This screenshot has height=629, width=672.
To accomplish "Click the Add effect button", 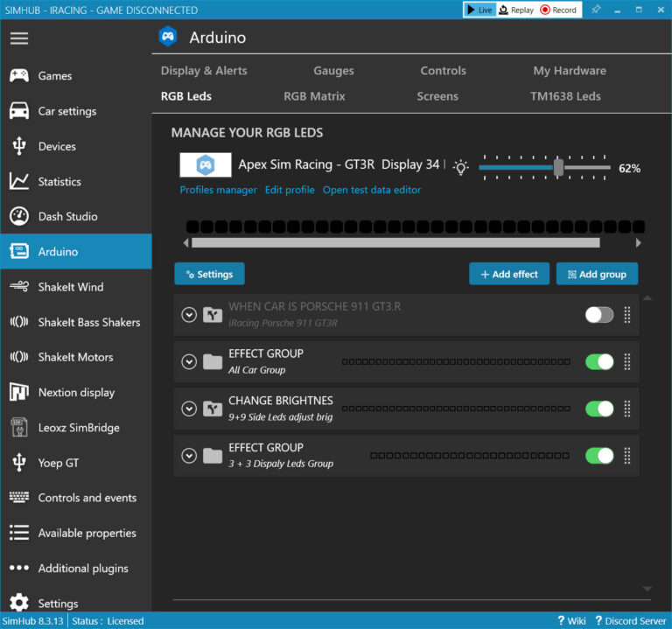I will click(x=509, y=274).
